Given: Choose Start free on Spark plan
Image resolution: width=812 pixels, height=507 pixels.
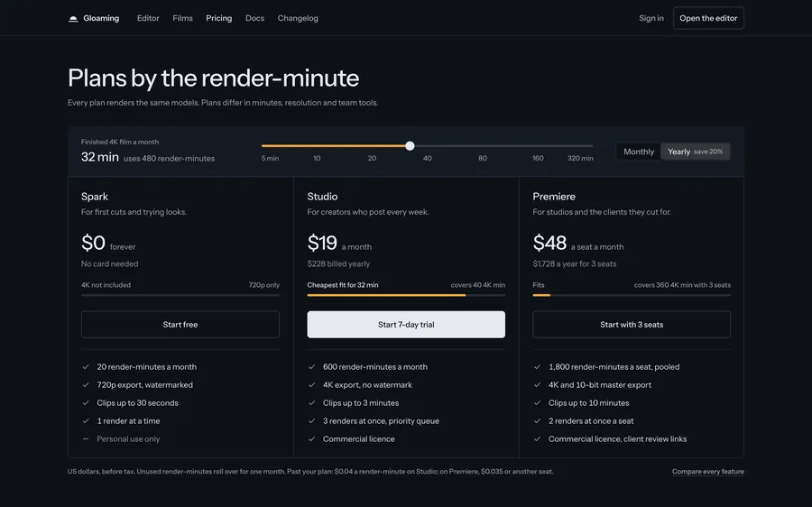Looking at the screenshot, I should (180, 325).
